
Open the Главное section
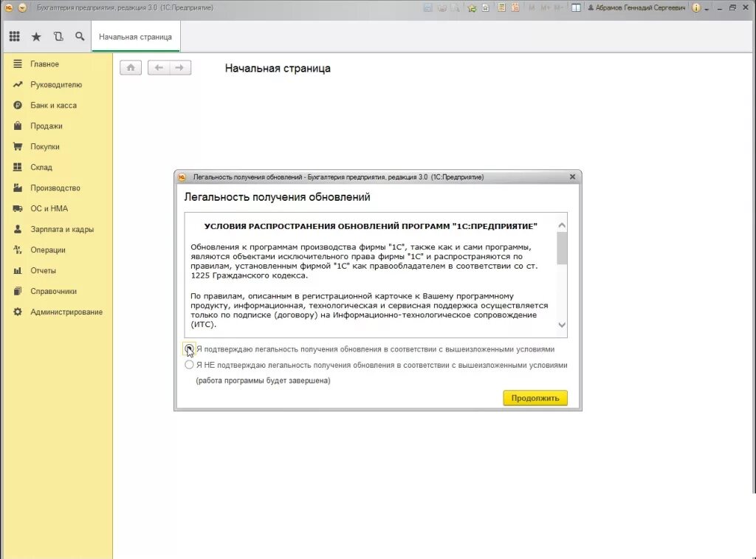44,64
